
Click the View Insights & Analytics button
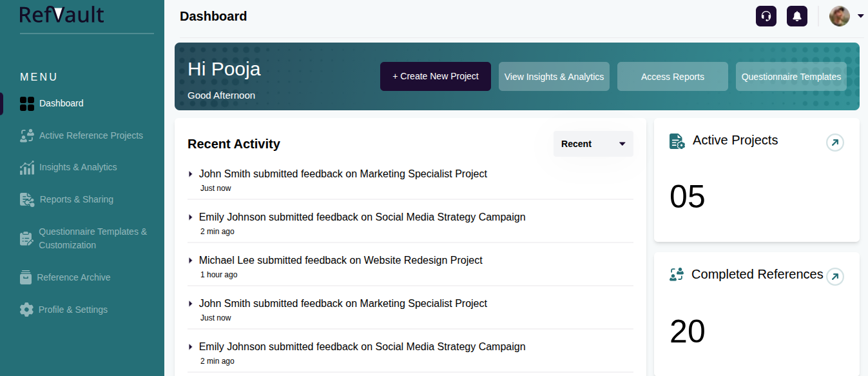point(554,77)
